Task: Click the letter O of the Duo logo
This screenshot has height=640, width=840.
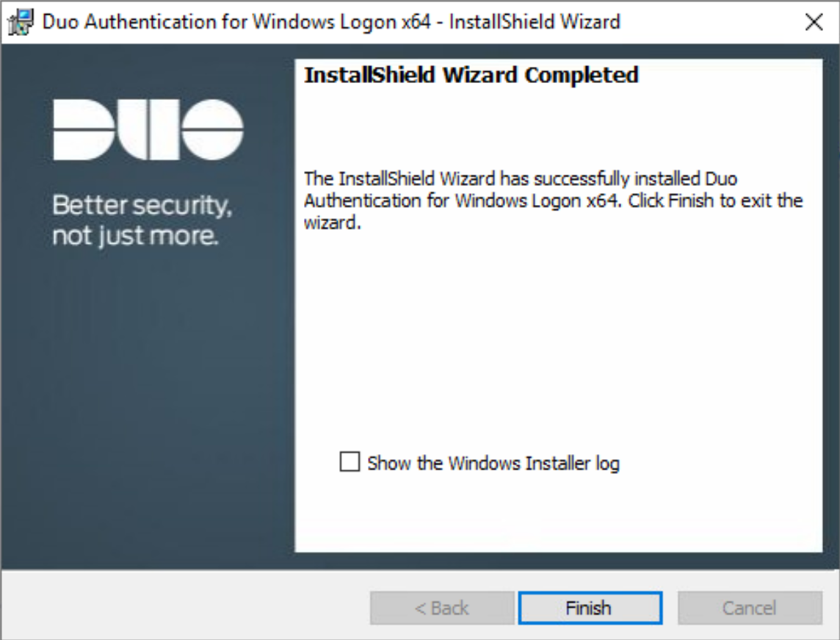Action: click(x=212, y=130)
